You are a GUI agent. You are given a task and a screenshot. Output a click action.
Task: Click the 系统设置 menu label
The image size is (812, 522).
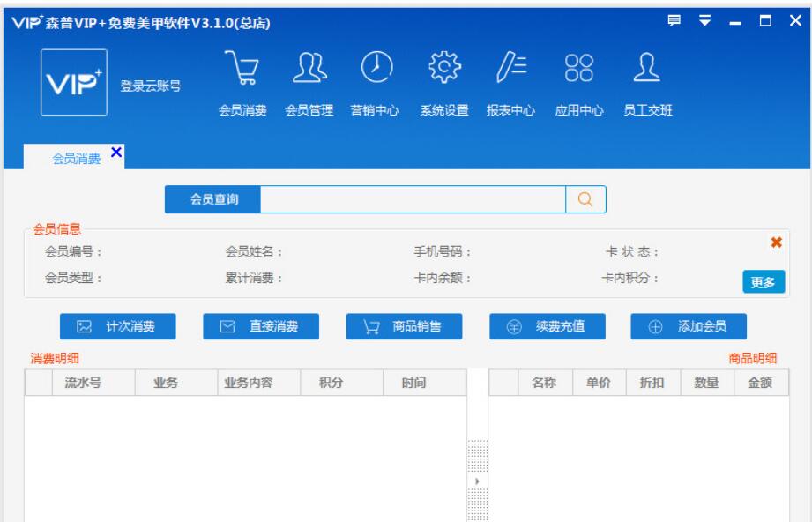click(x=444, y=110)
